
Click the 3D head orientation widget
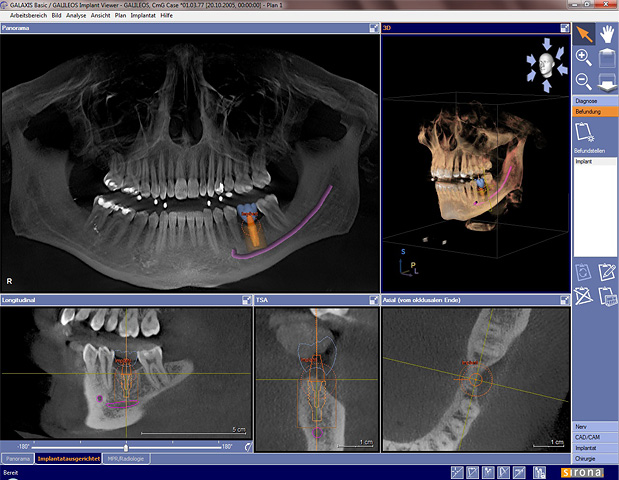click(x=547, y=65)
